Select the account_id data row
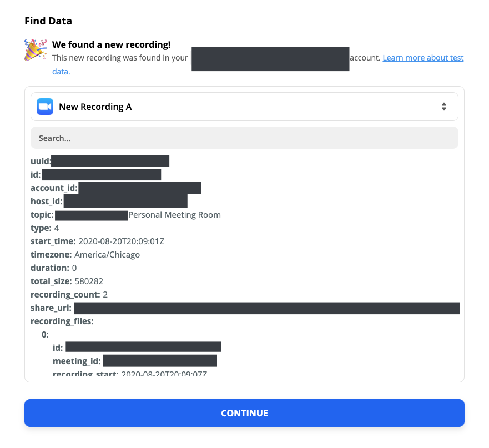Image resolution: width=489 pixels, height=448 pixels. 115,188
